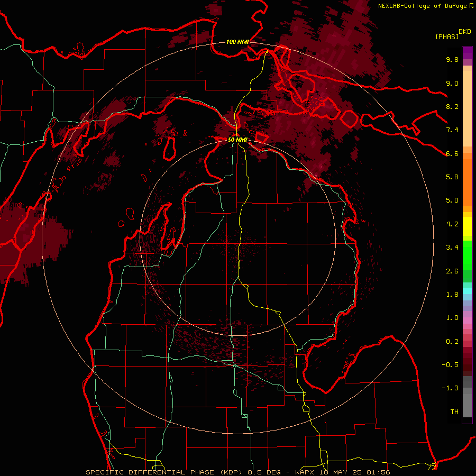The height and width of the screenshot is (476, 476).
Task: Click the [PHAS] units label
Action: pyautogui.click(x=447, y=36)
